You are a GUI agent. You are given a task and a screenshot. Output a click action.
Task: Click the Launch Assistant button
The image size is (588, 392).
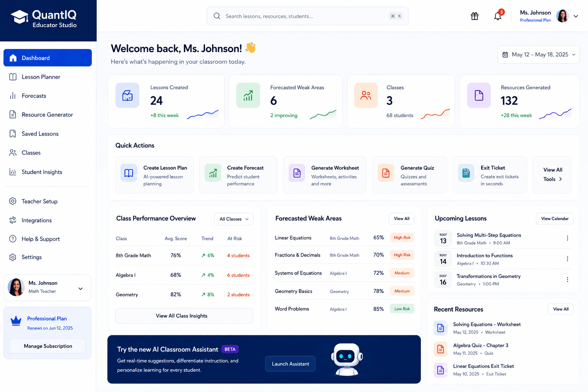click(290, 364)
